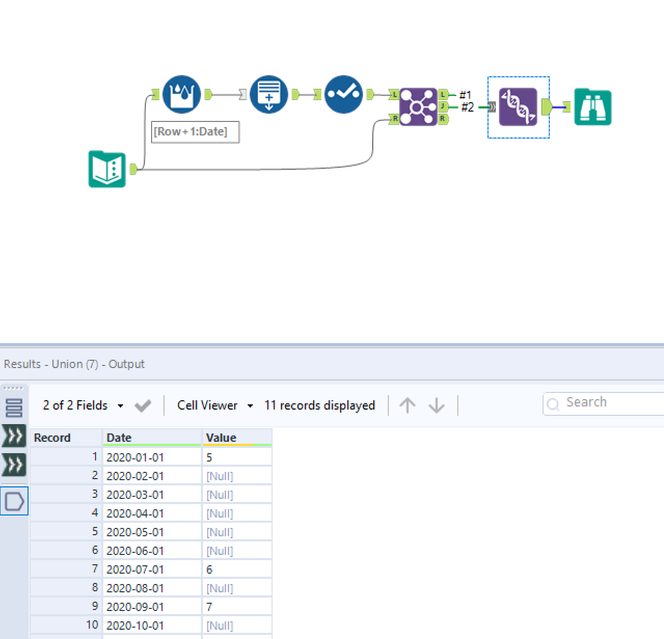Select the cell 2020-07-01
Image resolution: width=664 pixels, height=639 pixels.
click(x=152, y=569)
